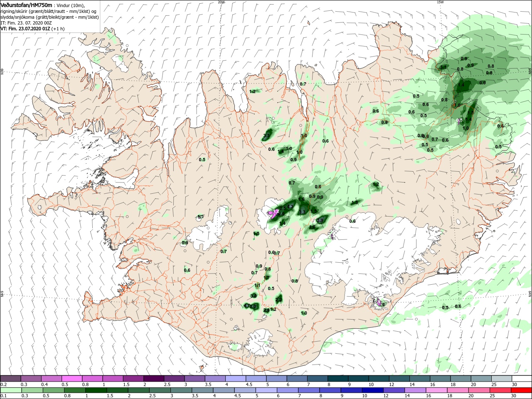This screenshot has width=532, height=399.
Task: Click the bright pink swatch beside the 0.5 label in the upper legend row
Action: click(71, 379)
